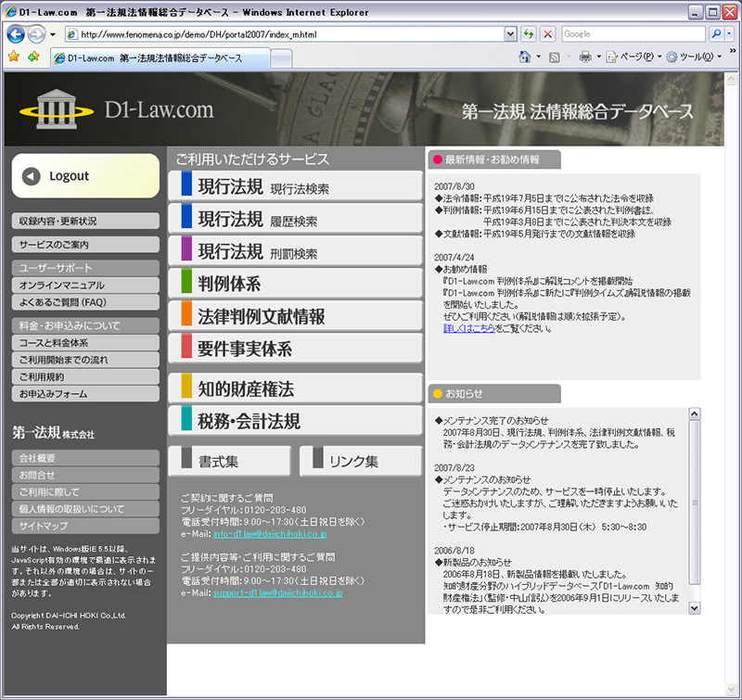
Task: Click the Google search input field
Action: (633, 34)
